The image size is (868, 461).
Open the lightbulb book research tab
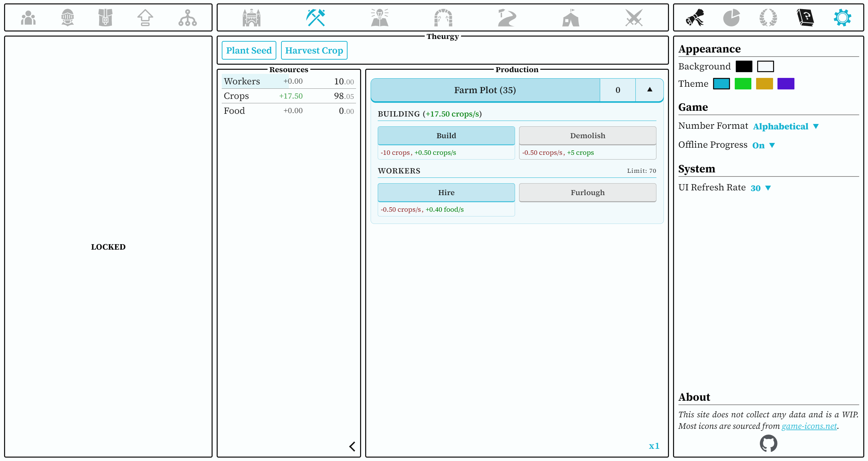click(x=379, y=18)
